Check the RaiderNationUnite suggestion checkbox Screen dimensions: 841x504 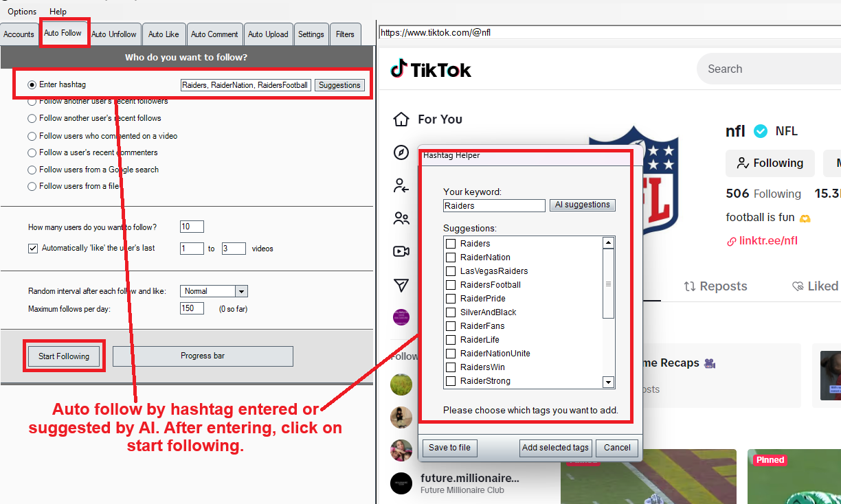click(451, 354)
